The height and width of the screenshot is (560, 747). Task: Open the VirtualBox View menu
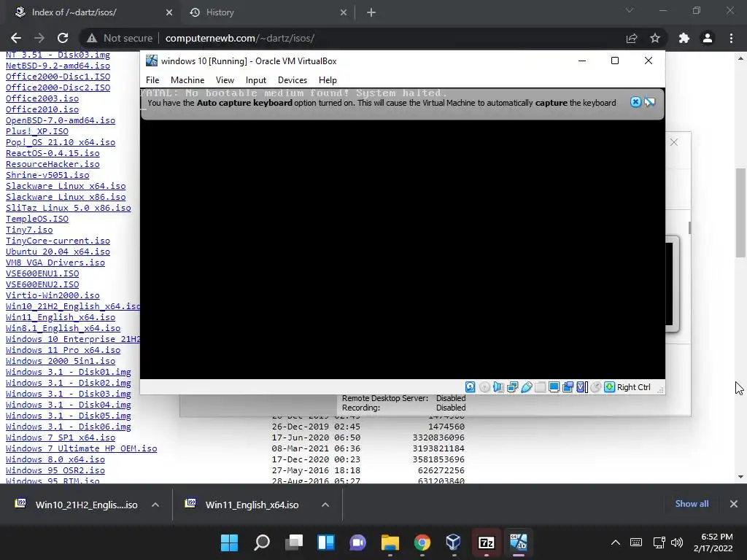pyautogui.click(x=225, y=80)
